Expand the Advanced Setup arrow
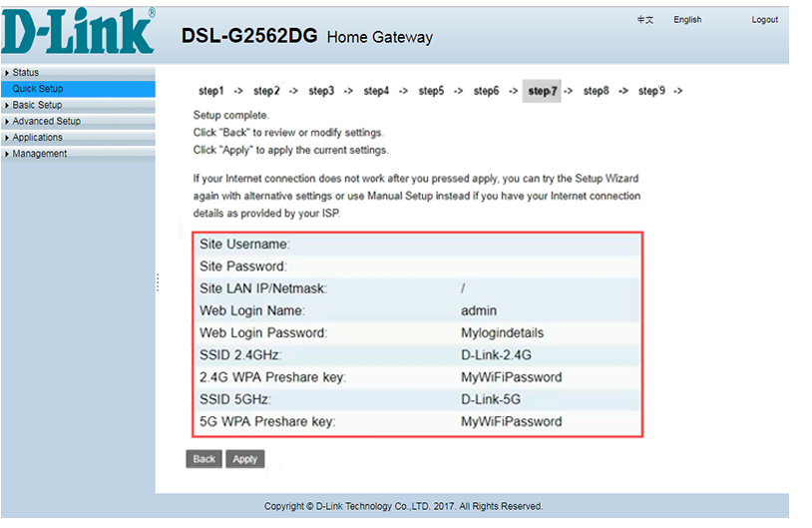The height and width of the screenshot is (528, 812). point(7,122)
